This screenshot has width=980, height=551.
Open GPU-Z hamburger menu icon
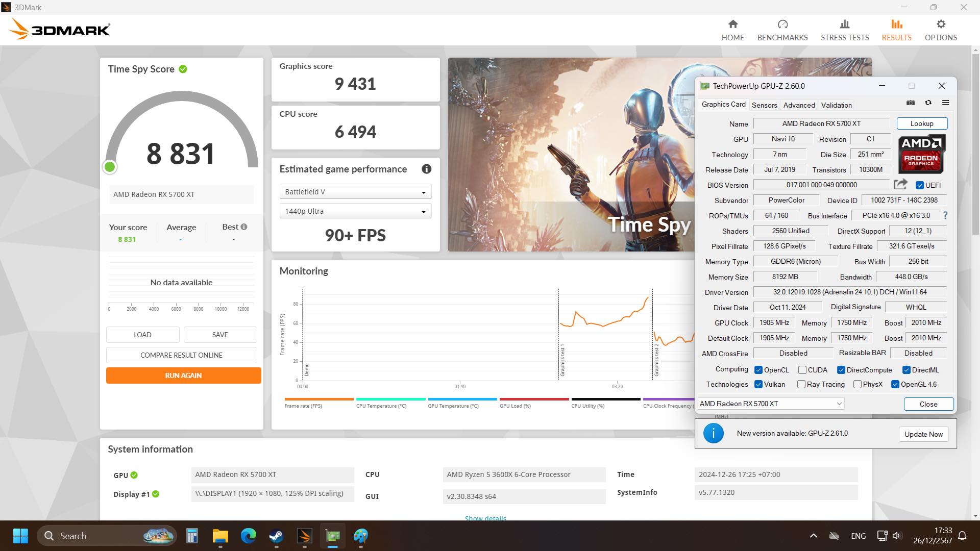point(945,103)
